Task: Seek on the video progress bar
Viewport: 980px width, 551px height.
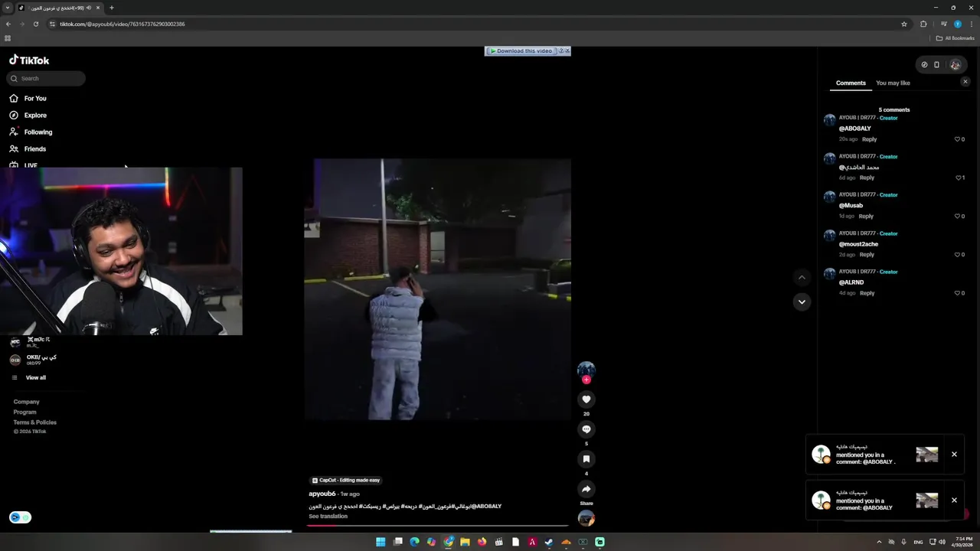Action: click(438, 526)
